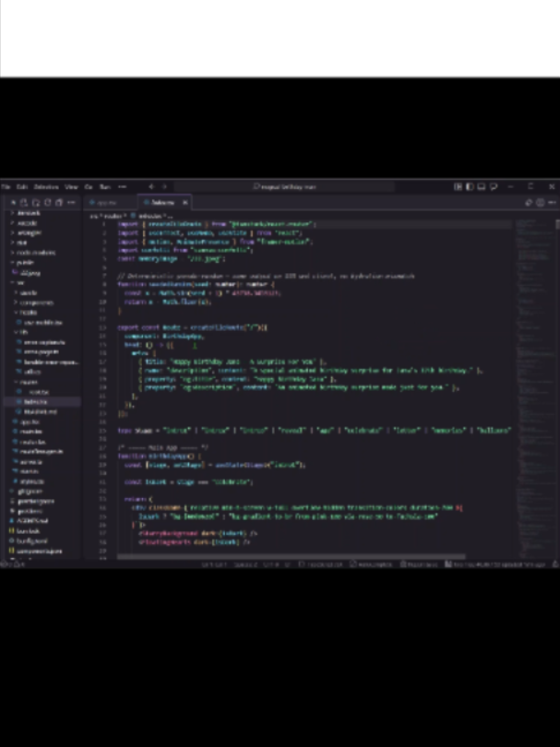560x747 pixels.
Task: Collapse all folders with the explorer header icon
Action: 59,203
